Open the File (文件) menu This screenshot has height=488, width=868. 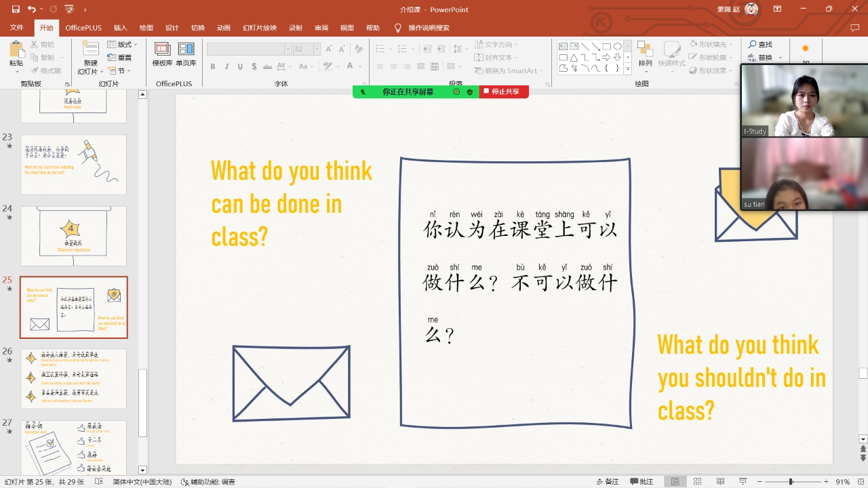(x=17, y=28)
